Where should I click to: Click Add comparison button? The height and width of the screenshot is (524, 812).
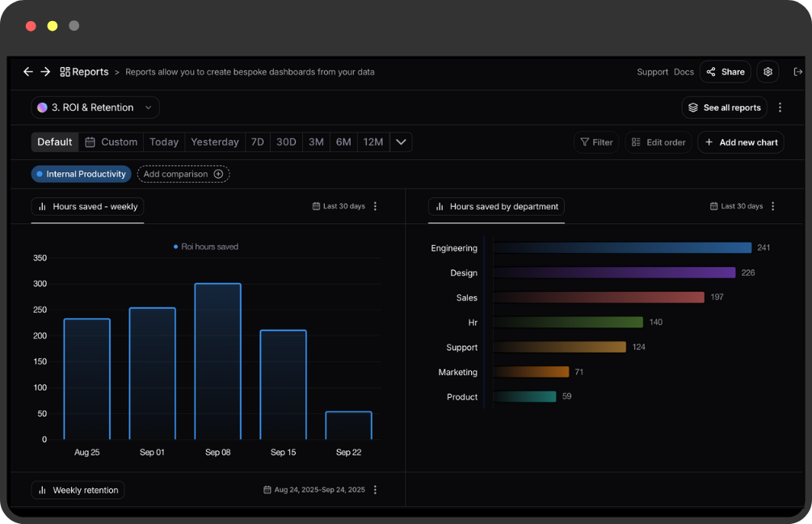click(183, 174)
